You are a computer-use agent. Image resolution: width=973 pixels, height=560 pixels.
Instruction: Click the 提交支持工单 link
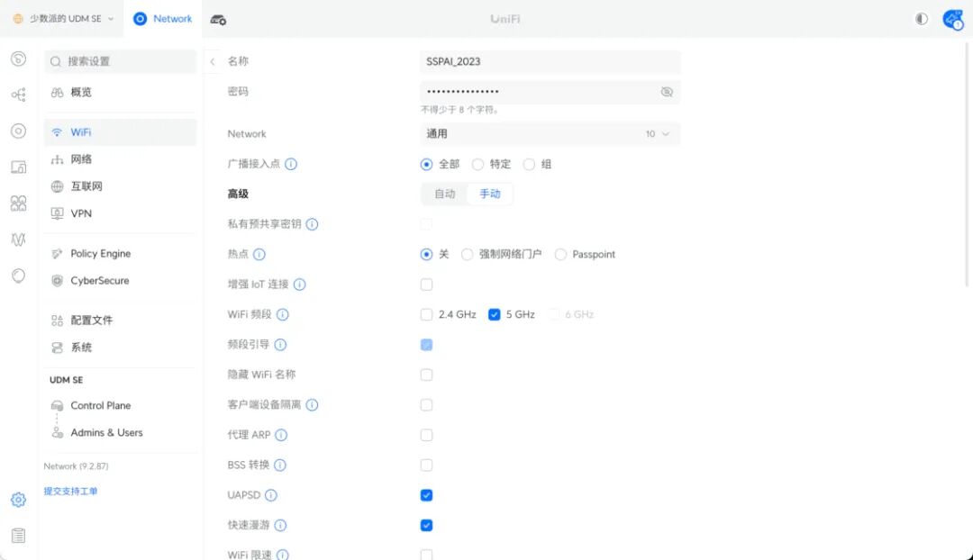71,492
